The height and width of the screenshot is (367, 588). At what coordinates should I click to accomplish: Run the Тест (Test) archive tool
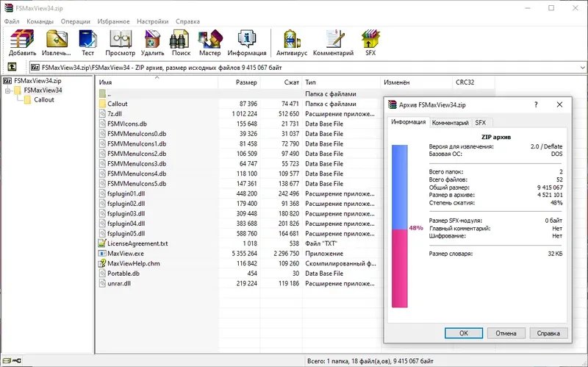(87, 39)
